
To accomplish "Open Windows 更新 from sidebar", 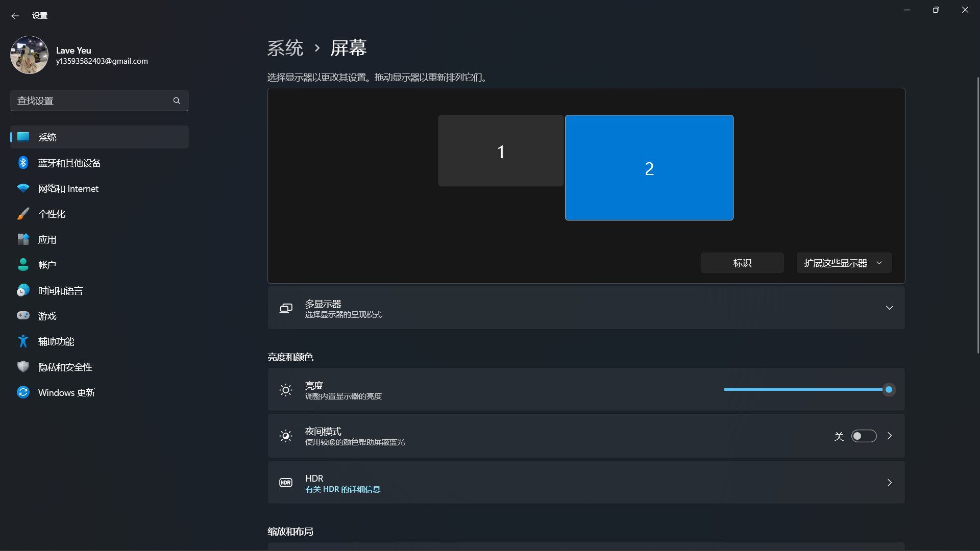I will [66, 392].
